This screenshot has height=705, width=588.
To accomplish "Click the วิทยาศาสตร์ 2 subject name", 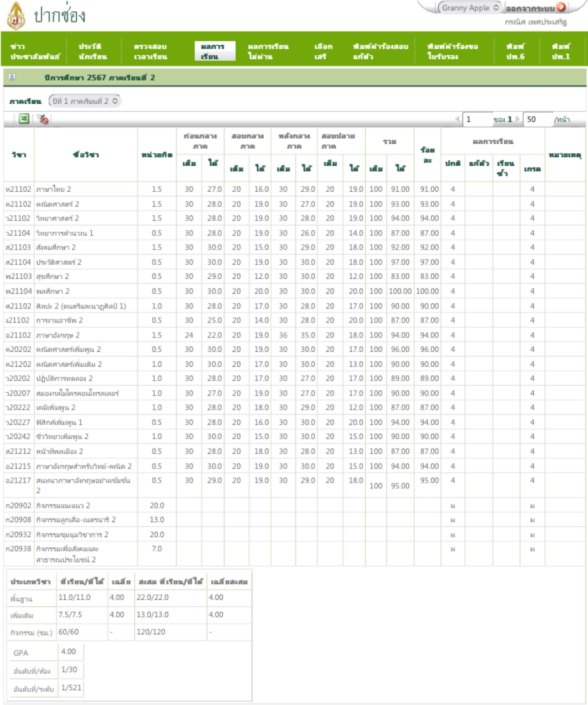I will [58, 218].
